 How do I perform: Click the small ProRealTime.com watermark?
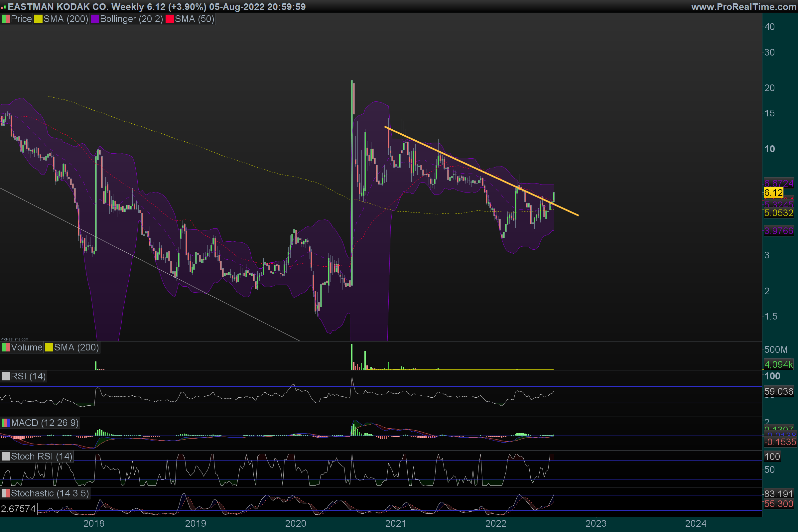(14, 339)
